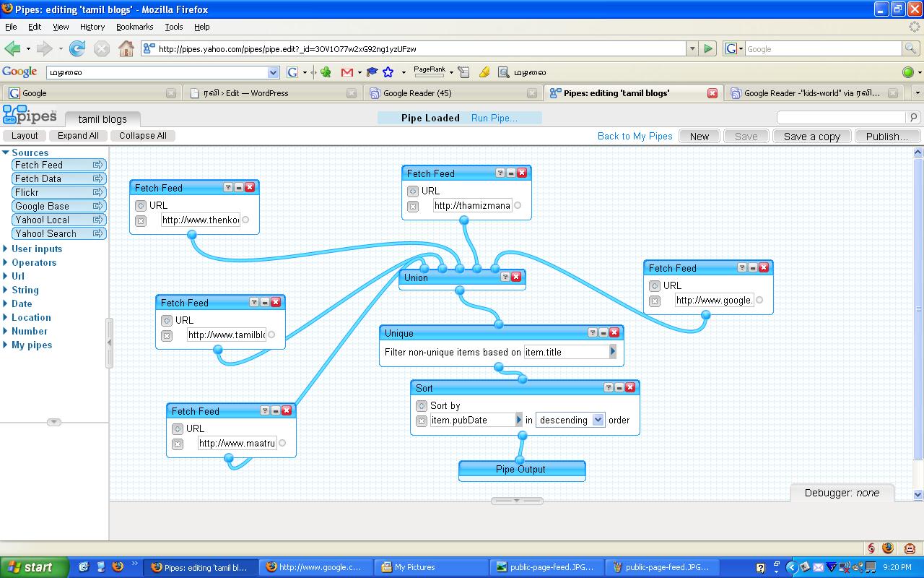Click the Gmail icon in the Google toolbar
Viewport: 924px width, 578px height.
pyautogui.click(x=347, y=72)
